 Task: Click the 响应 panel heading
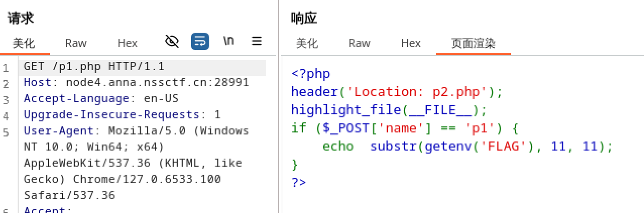pyautogui.click(x=304, y=19)
